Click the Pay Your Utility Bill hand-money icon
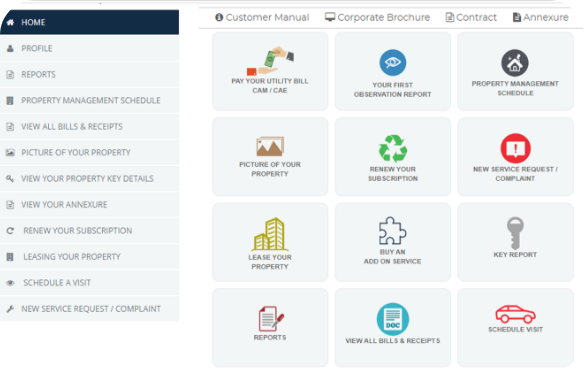This screenshot has width=584, height=372. click(270, 61)
